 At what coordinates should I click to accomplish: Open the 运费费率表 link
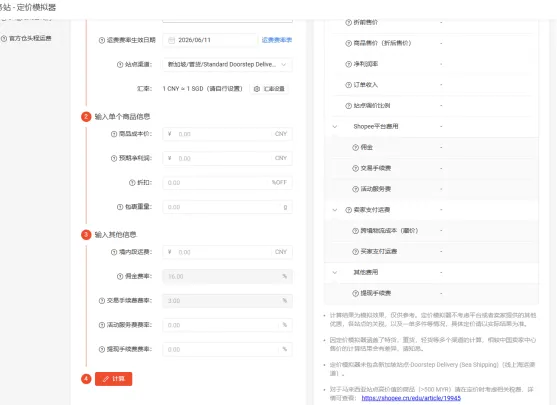point(277,40)
